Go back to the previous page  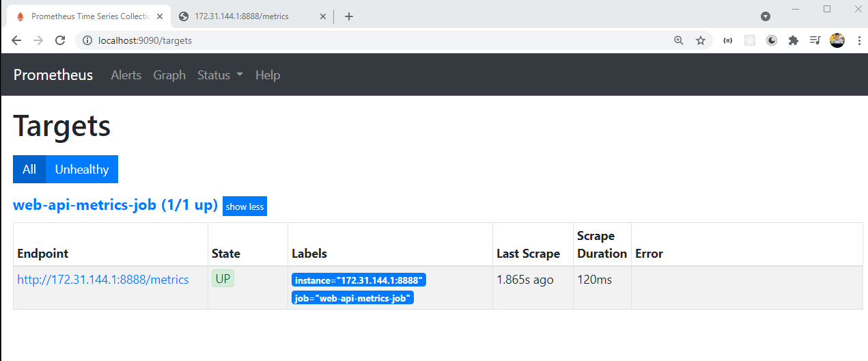coord(16,40)
